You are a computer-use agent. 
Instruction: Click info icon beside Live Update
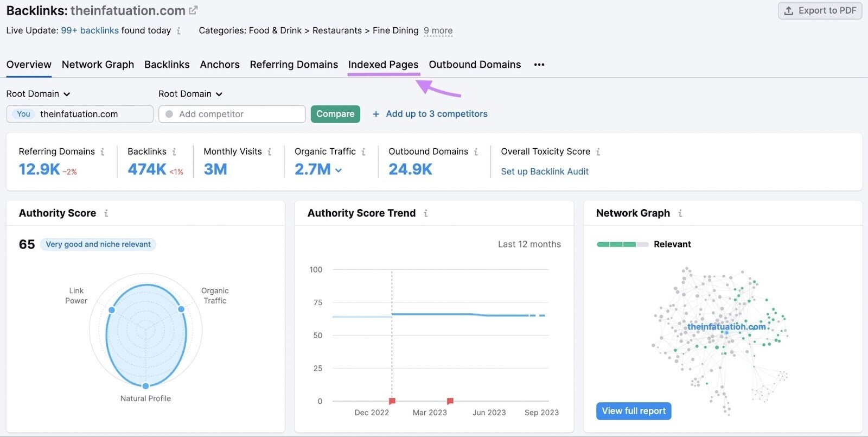178,31
